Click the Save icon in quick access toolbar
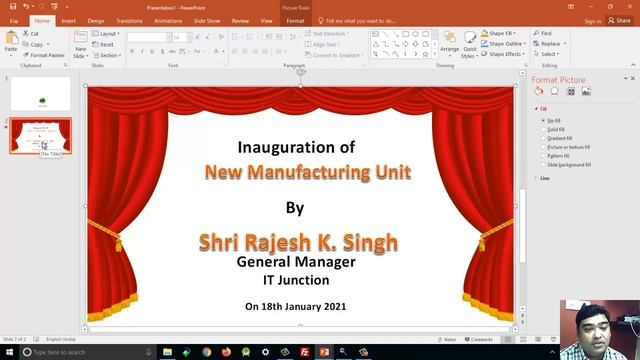This screenshot has height=360, width=640. (13, 6)
